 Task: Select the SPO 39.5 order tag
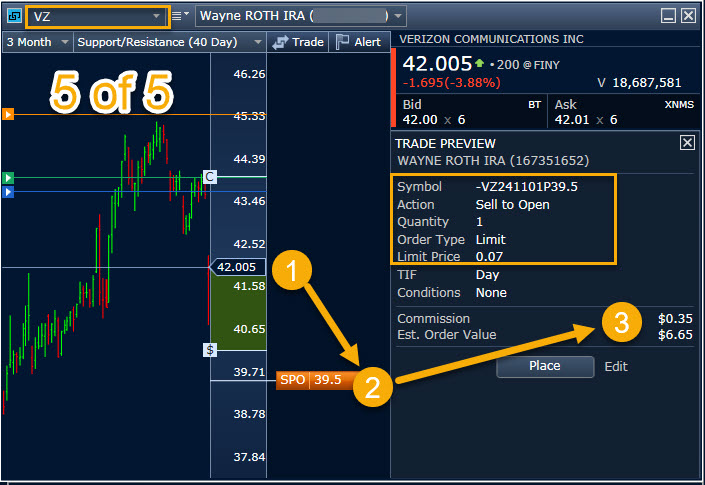[310, 380]
